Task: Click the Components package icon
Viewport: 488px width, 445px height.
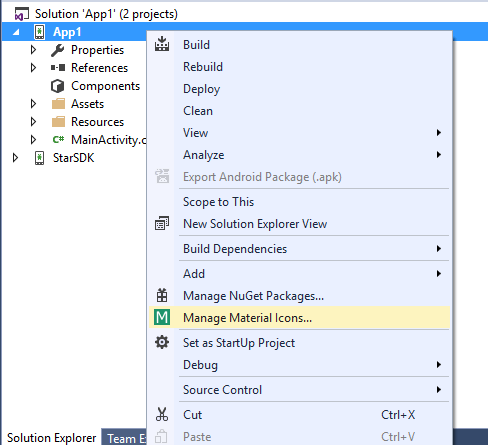Action: point(58,86)
